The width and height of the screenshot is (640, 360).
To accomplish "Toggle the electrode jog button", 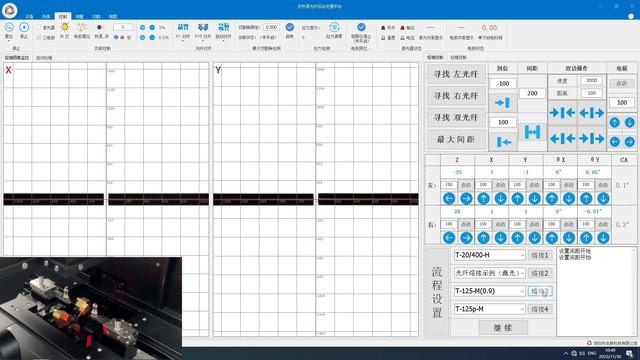I will (622, 83).
